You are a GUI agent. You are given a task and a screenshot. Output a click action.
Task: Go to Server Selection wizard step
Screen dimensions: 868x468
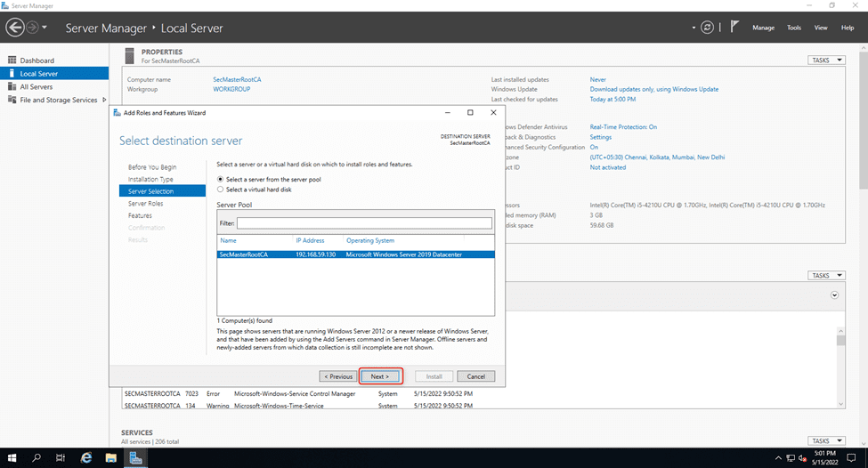click(162, 191)
